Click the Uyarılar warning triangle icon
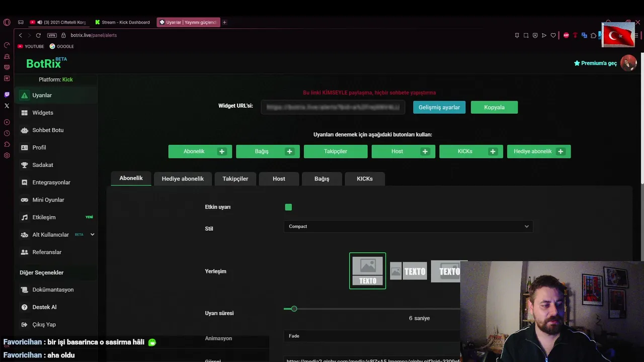This screenshot has width=644, height=362. pos(24,95)
